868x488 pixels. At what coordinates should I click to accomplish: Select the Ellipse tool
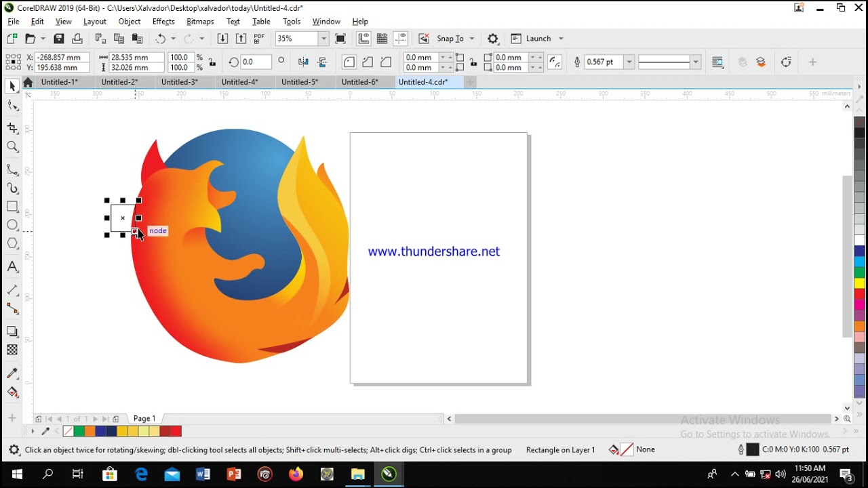[12, 224]
